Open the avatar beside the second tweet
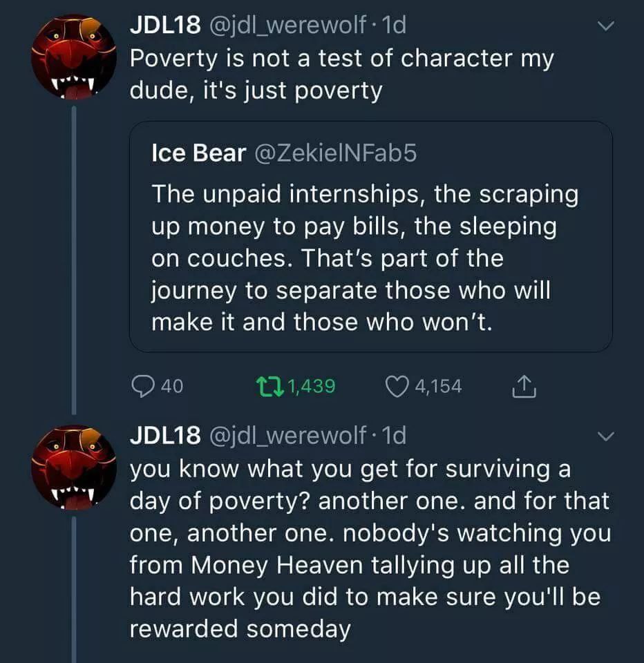644x663 pixels. [74, 467]
